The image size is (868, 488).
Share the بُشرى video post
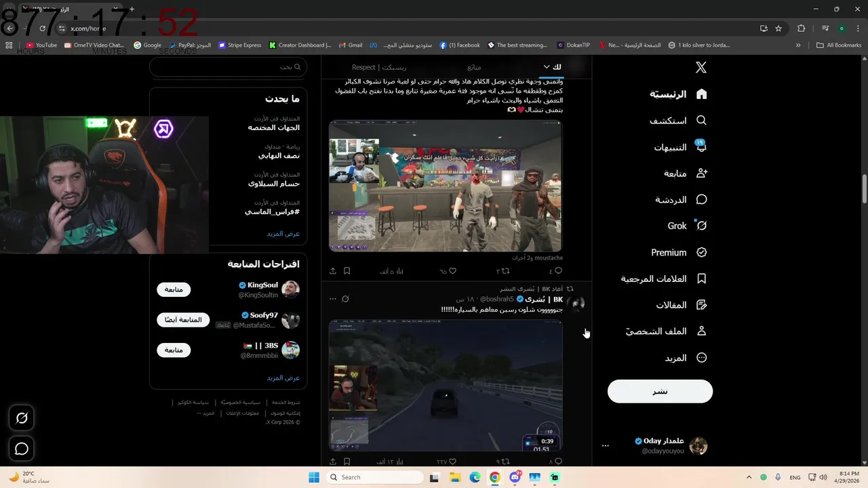(333, 462)
